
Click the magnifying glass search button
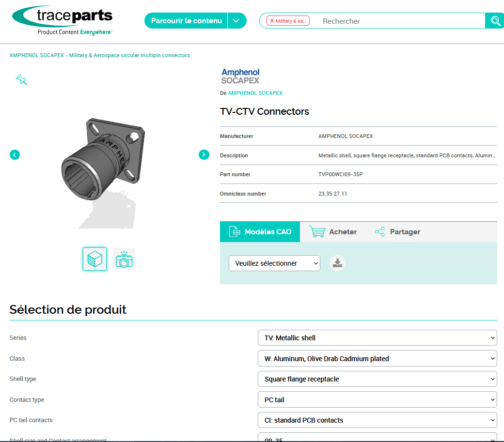(x=495, y=21)
